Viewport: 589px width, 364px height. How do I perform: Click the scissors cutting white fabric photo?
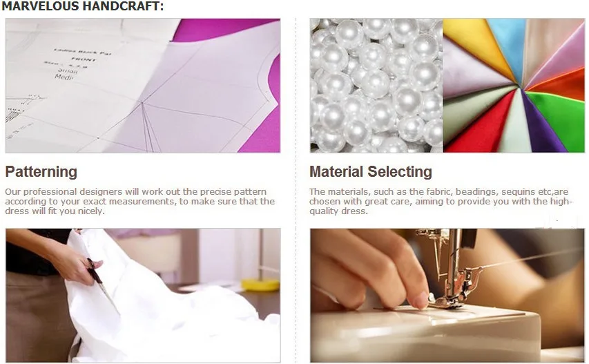[143, 295]
